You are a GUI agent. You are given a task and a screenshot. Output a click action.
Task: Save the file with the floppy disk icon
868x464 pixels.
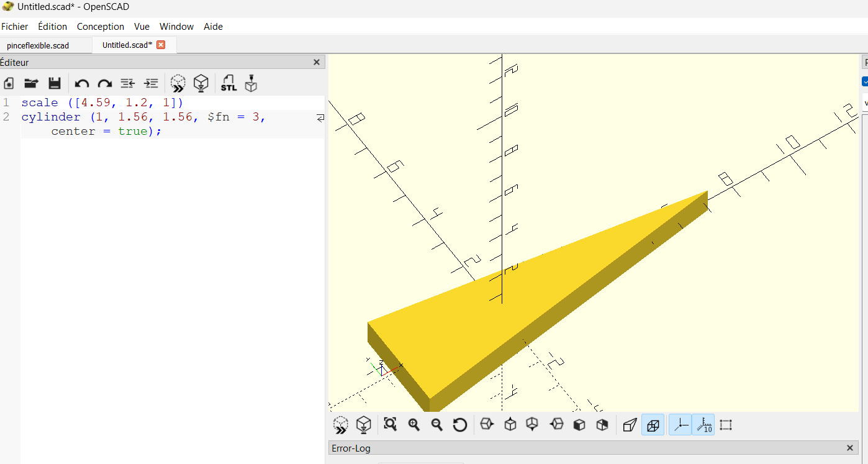[x=54, y=83]
